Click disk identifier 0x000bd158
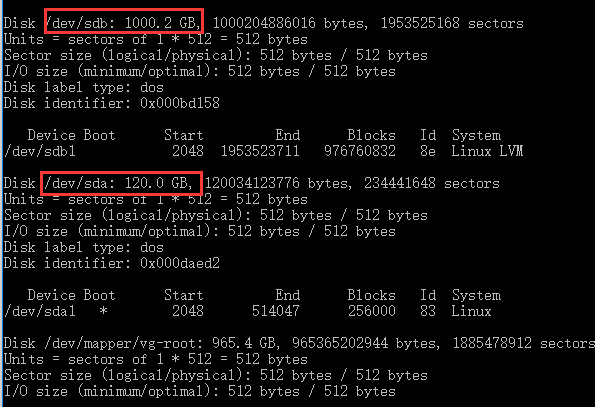This screenshot has height=407, width=595. point(180,104)
